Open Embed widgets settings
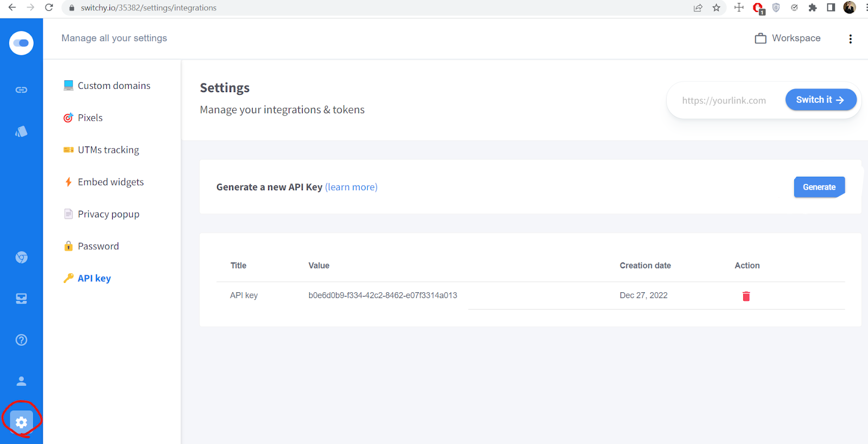868x444 pixels. tap(104, 182)
